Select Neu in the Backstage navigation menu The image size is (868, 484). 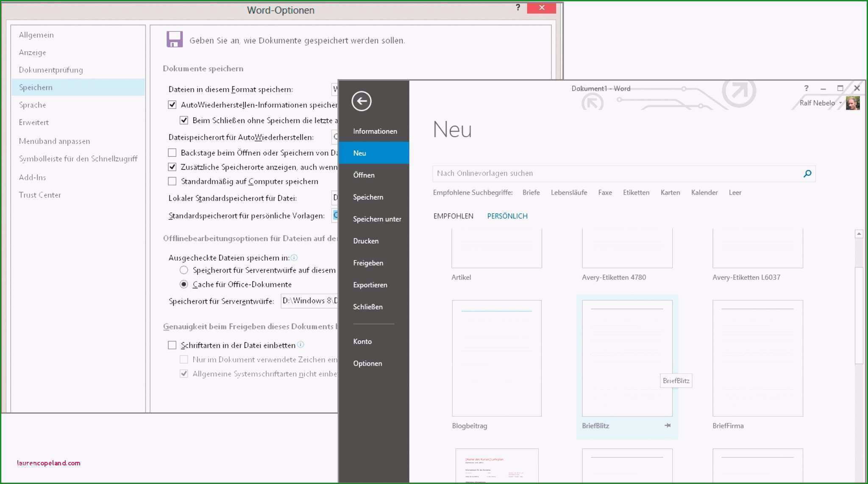coord(360,153)
